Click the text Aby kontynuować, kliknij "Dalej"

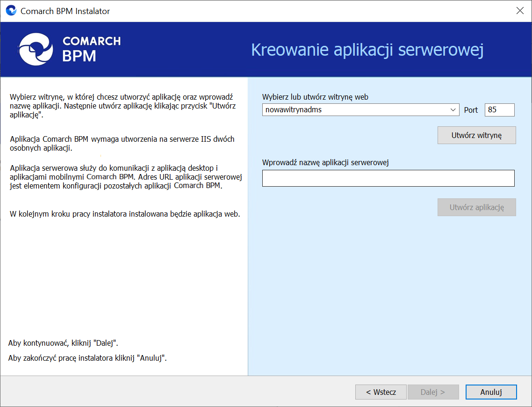point(63,343)
